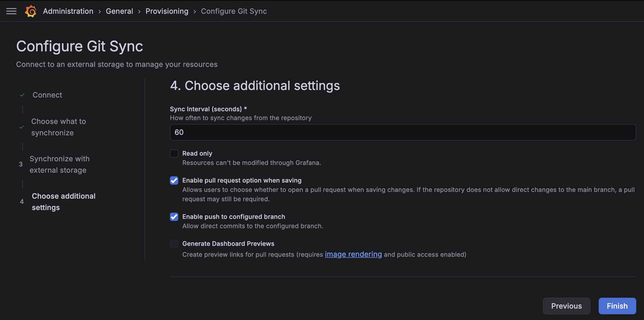644x320 pixels.
Task: Open the main navigation hamburger menu
Action: coord(11,11)
